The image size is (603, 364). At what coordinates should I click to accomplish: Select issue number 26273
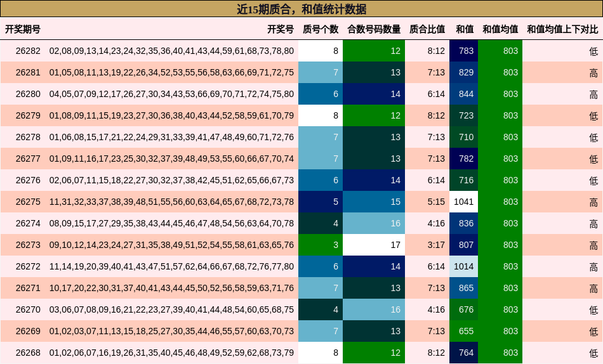pyautogui.click(x=28, y=244)
